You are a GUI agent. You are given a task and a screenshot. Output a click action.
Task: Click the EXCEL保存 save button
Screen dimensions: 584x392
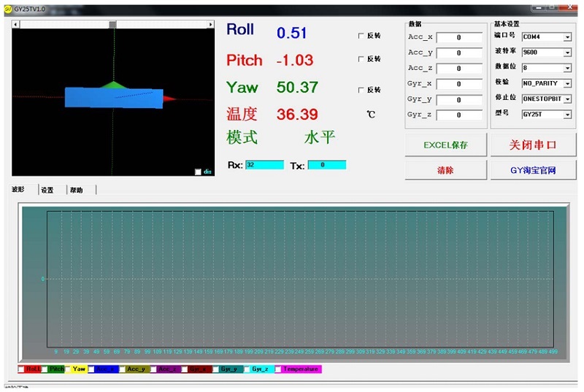click(445, 145)
